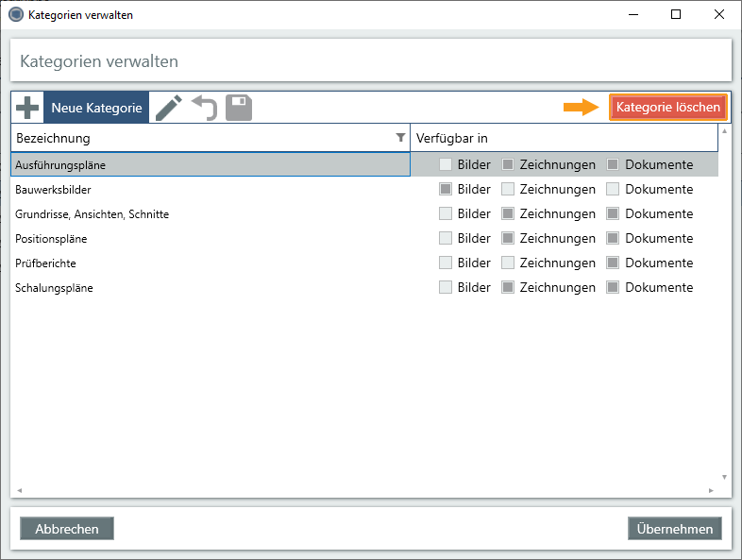Click the undo arrow icon

(204, 108)
